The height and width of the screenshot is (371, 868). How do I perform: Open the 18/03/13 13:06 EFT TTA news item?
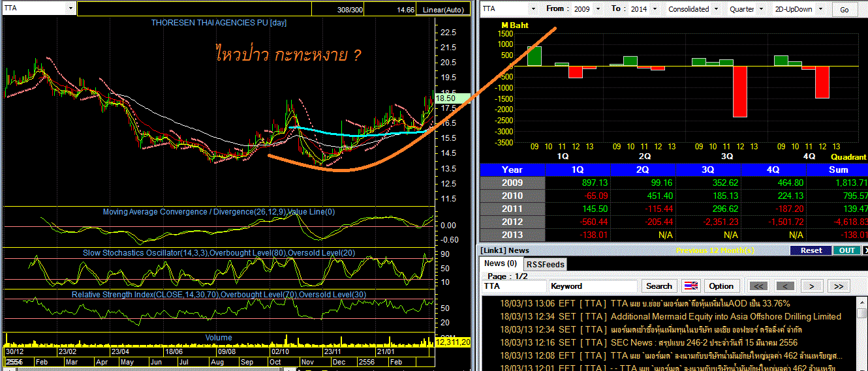pyautogui.click(x=645, y=303)
